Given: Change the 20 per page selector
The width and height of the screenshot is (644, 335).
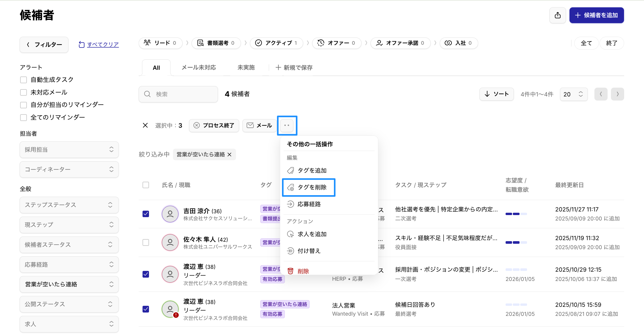Looking at the screenshot, I should coord(573,94).
